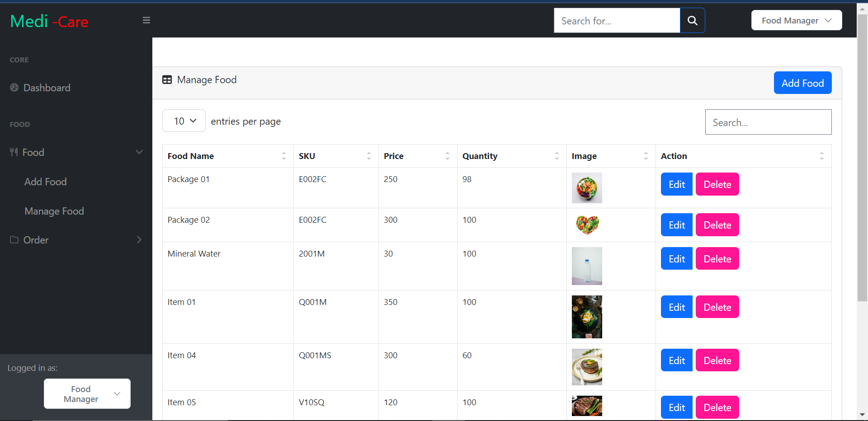
Task: Click the sort arrows on Price column
Action: [447, 156]
